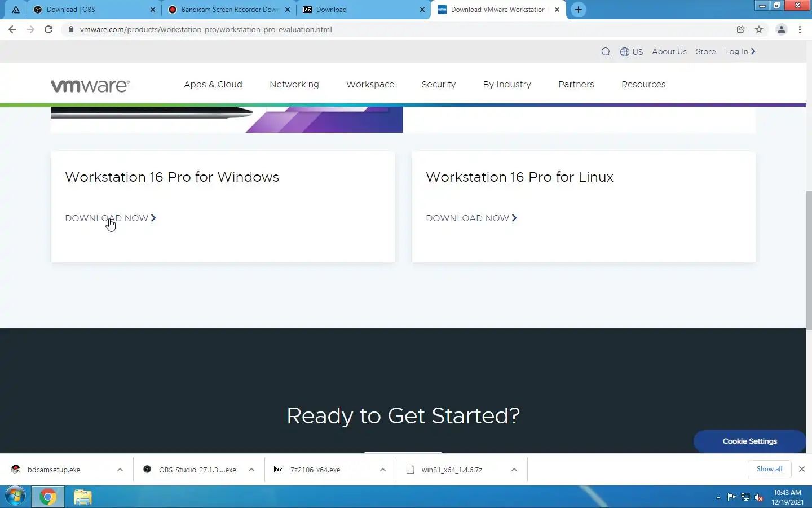Open Chrome three-dot menu
Image resolution: width=812 pixels, height=508 pixels.
[x=800, y=29]
